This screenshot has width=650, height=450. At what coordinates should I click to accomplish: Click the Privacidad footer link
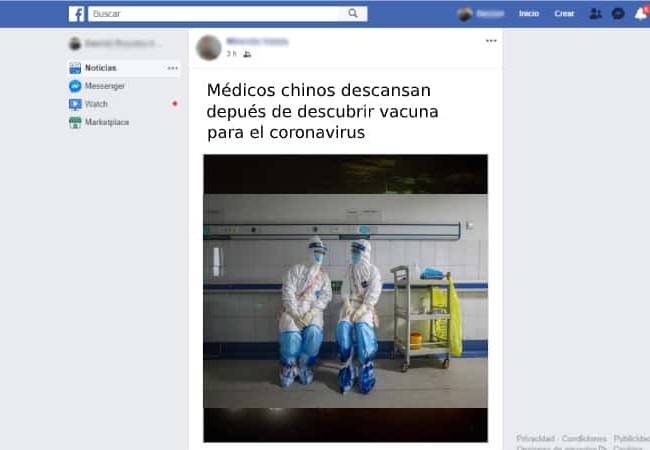535,438
